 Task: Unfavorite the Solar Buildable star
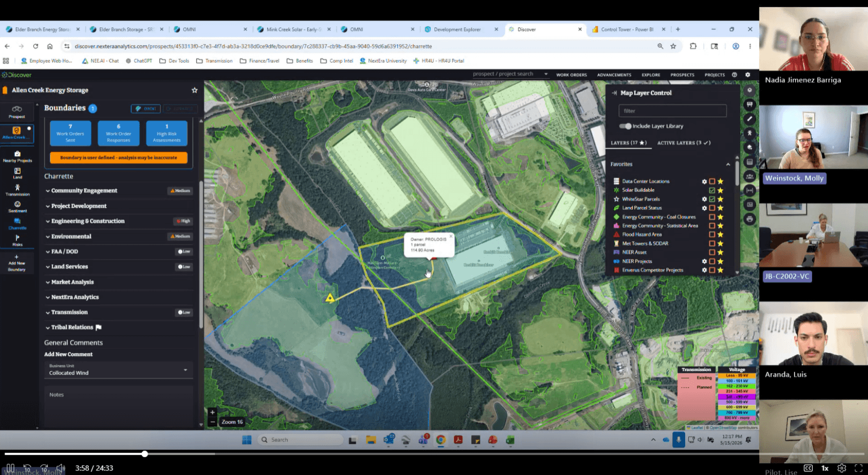(720, 190)
